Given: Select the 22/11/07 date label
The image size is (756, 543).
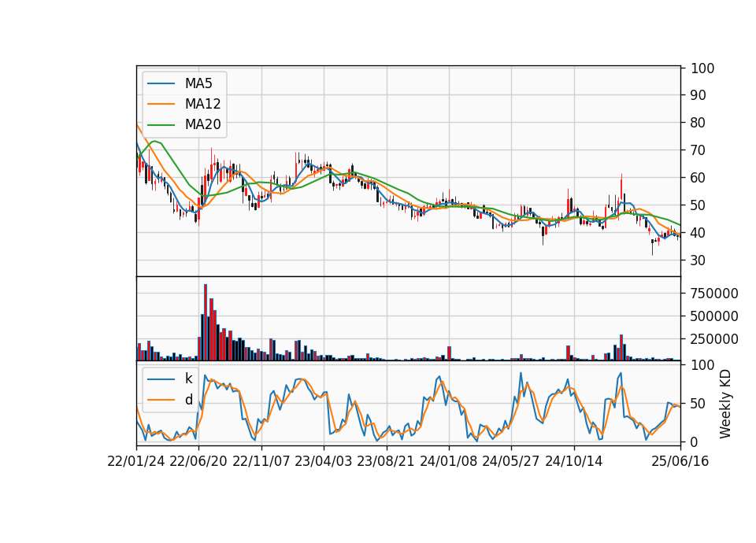Looking at the screenshot, I should click(x=261, y=461).
